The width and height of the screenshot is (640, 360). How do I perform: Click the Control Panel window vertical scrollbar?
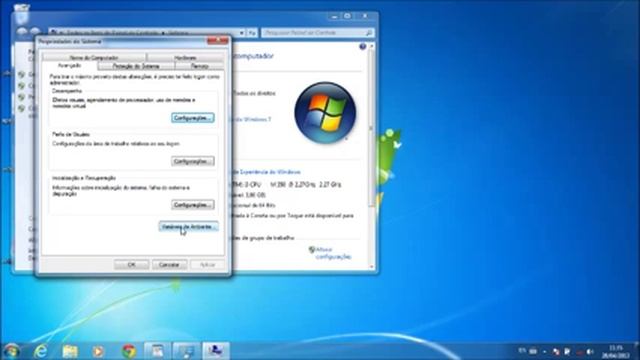[371, 157]
